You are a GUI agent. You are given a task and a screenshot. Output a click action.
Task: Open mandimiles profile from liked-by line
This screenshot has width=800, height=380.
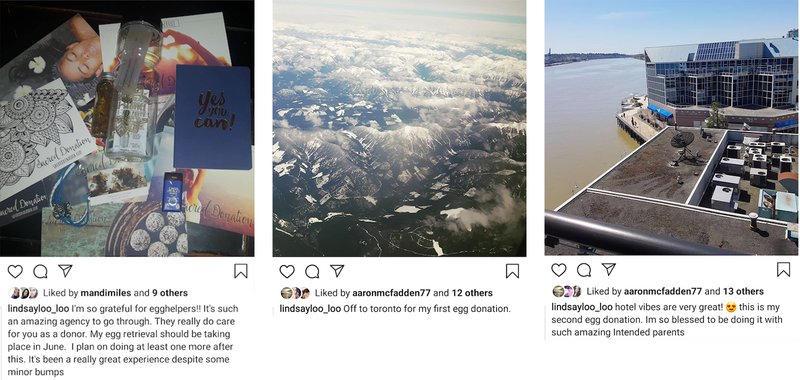pyautogui.click(x=106, y=293)
